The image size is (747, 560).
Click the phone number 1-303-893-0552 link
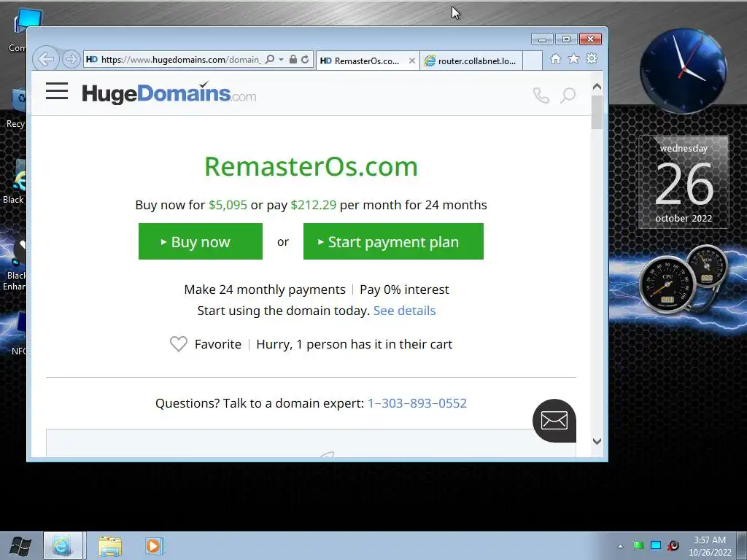pyautogui.click(x=417, y=403)
